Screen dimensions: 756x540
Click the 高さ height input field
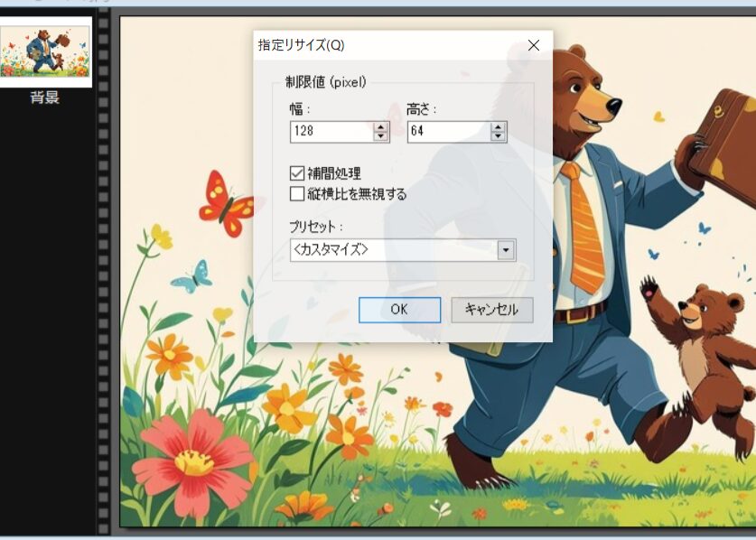(x=450, y=131)
